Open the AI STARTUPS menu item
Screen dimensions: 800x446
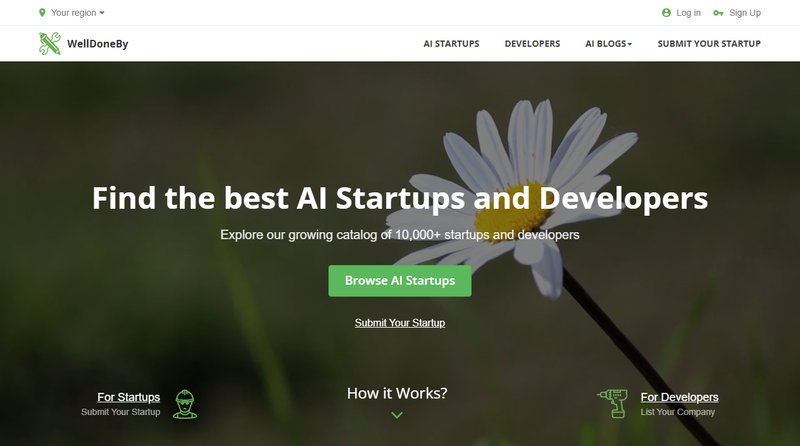(x=452, y=44)
